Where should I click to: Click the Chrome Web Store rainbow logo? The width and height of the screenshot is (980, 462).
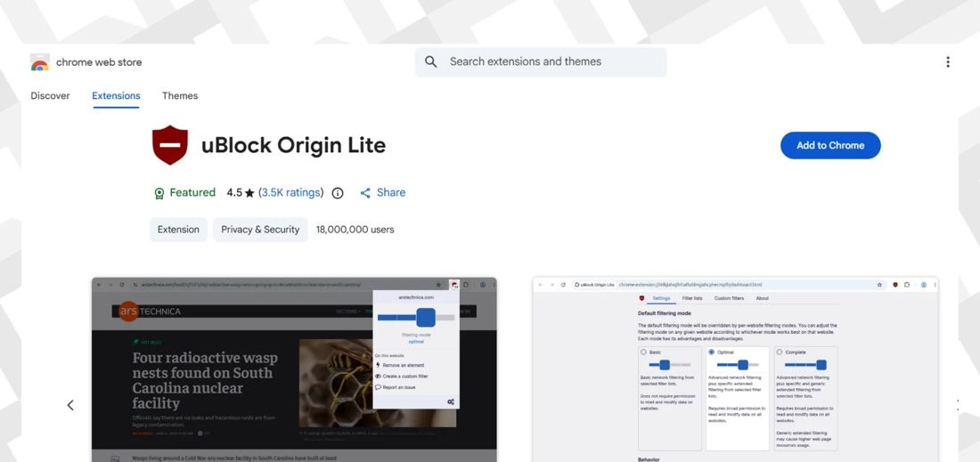click(x=40, y=62)
